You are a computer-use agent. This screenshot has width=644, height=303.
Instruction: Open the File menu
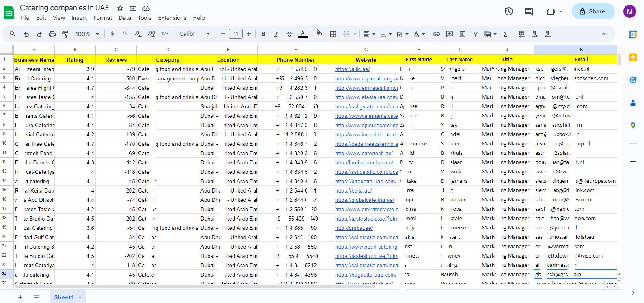point(25,18)
